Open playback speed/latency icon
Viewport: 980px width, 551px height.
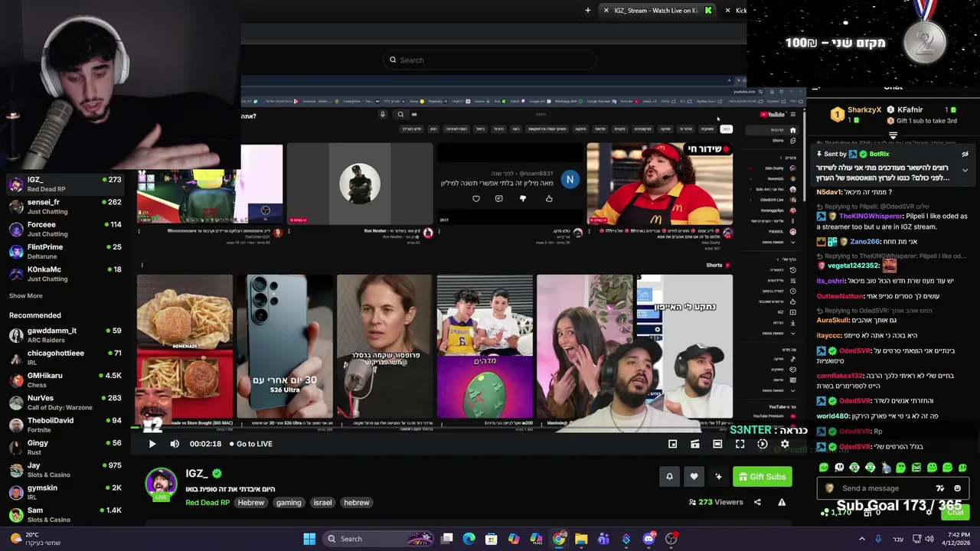coord(763,444)
